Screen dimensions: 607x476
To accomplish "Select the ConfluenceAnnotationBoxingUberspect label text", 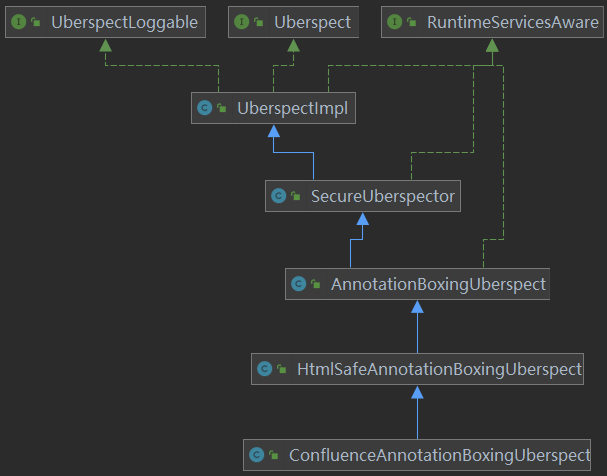I will pyautogui.click(x=439, y=455).
